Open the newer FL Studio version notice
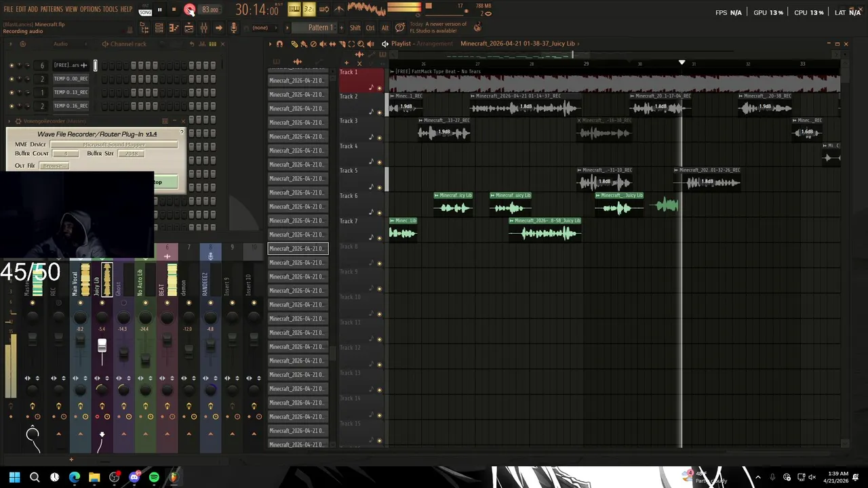This screenshot has width=868, height=488. [438, 28]
